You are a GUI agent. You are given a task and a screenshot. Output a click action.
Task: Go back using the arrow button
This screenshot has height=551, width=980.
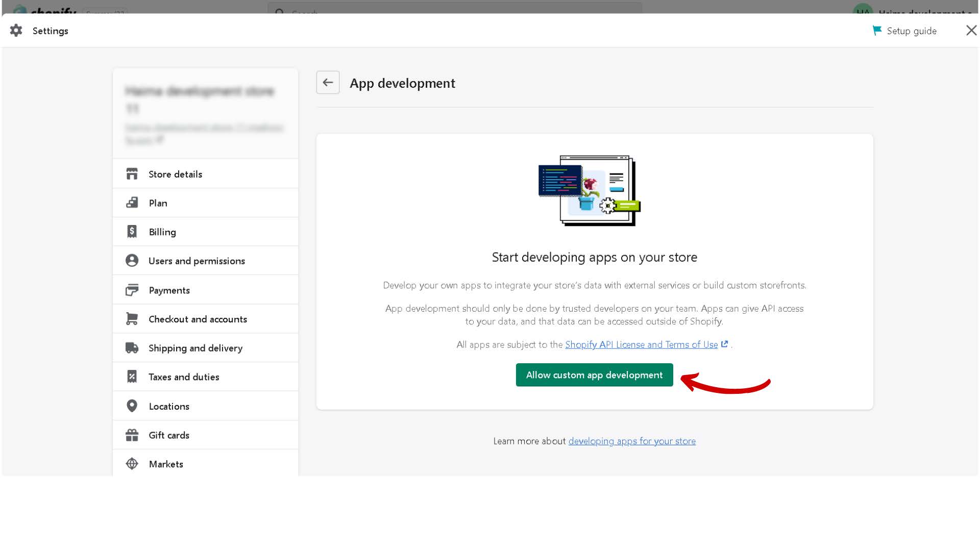pos(328,83)
